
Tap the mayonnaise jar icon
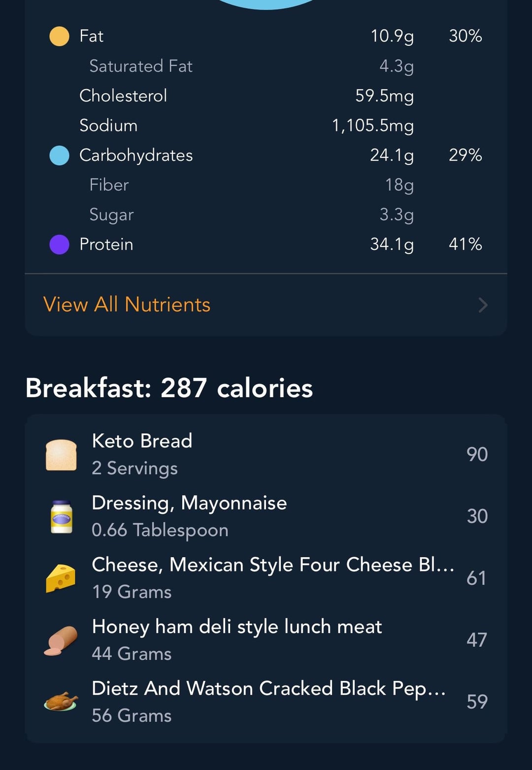coord(62,517)
